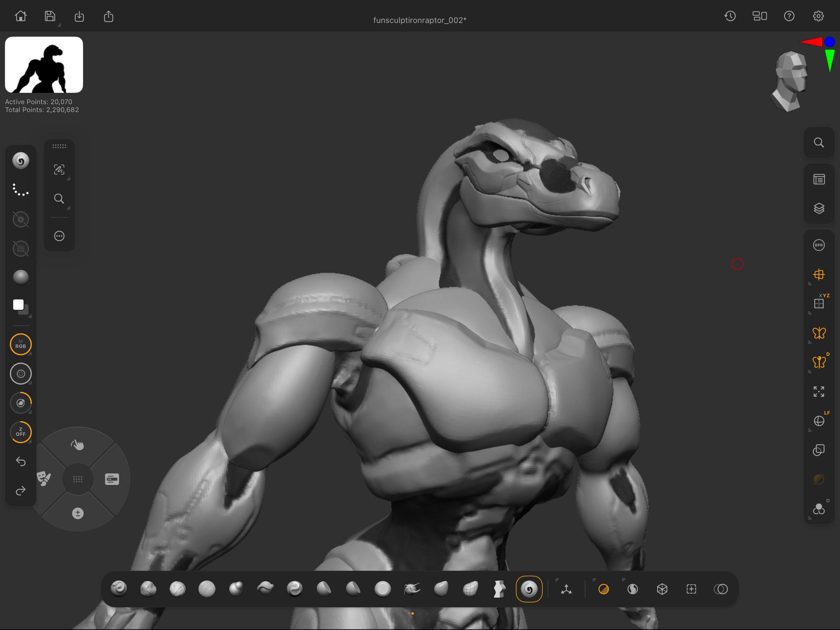
Task: Click the Home icon in top bar
Action: (21, 16)
